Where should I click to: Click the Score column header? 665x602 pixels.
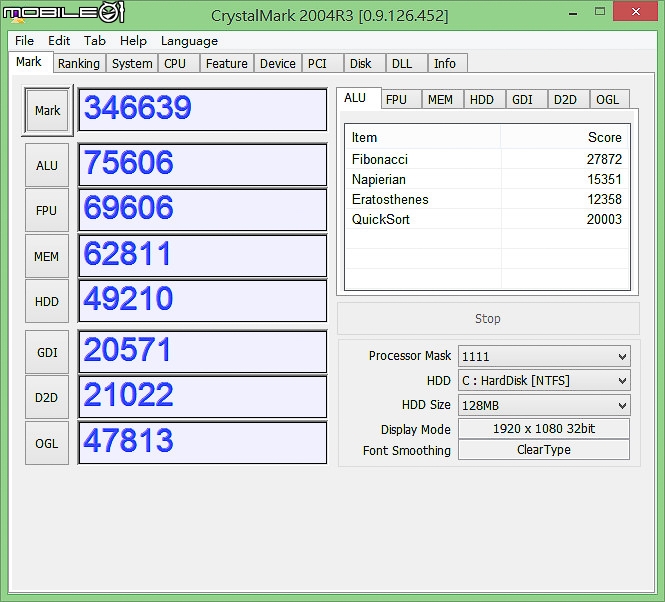coord(565,137)
